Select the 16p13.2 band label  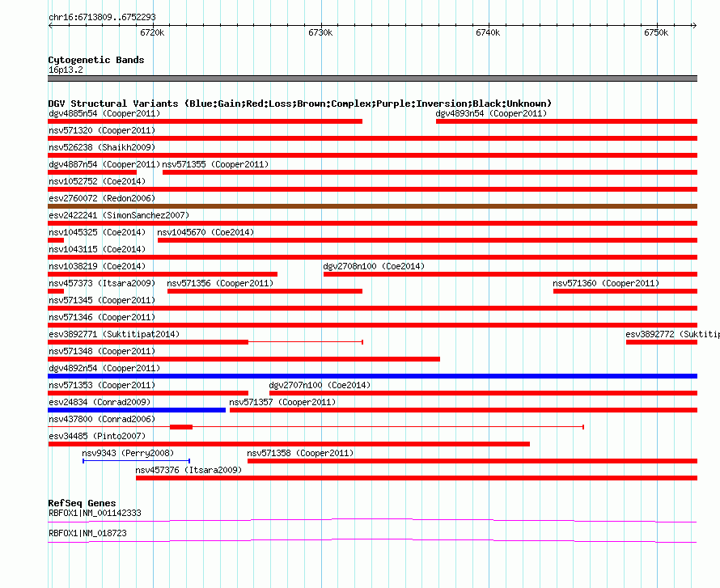click(x=66, y=70)
